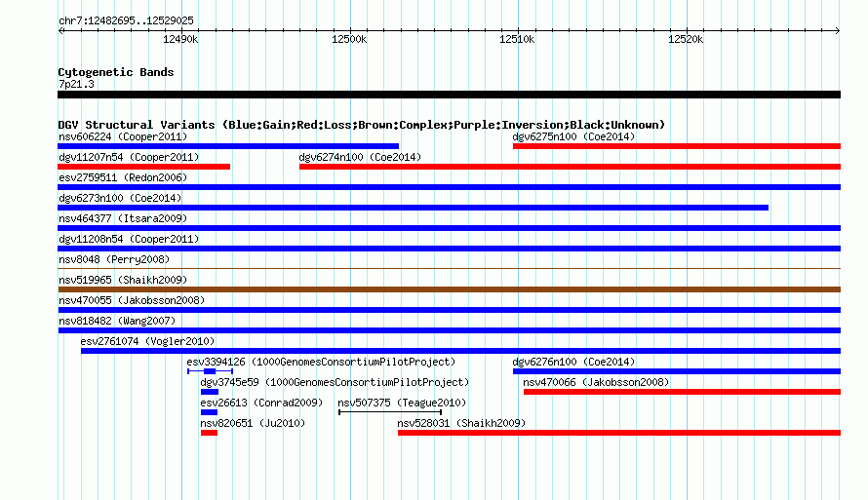The image size is (868, 500).
Task: Select the blue nsv606224 gain bar
Action: pos(228,146)
